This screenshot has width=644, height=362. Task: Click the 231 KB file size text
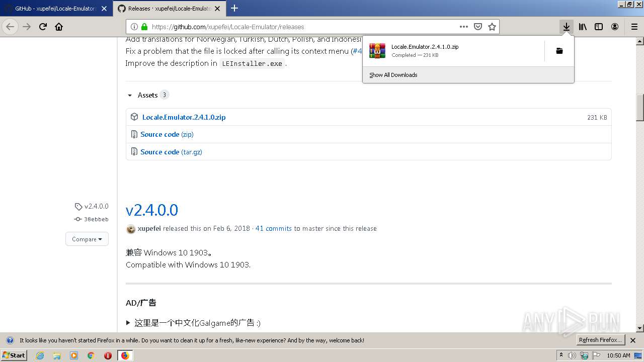click(597, 117)
